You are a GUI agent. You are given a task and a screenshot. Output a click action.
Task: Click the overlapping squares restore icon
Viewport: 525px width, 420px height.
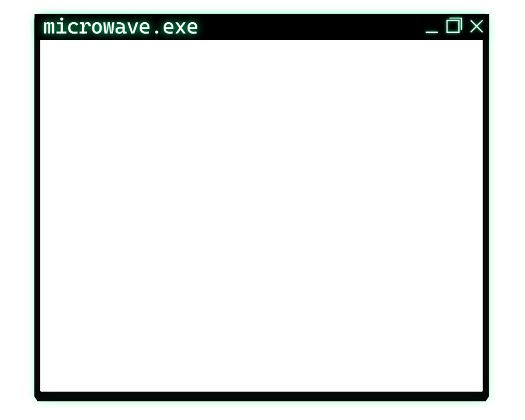[454, 25]
